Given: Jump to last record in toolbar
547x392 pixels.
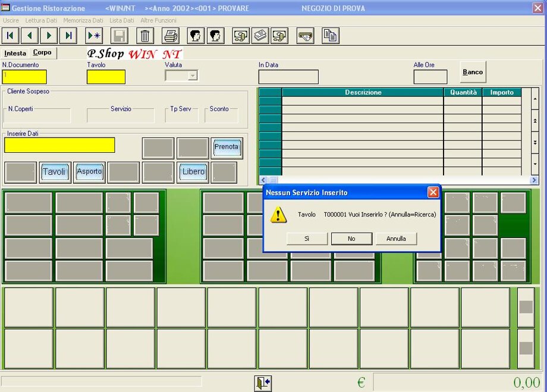Looking at the screenshot, I should click(68, 36).
